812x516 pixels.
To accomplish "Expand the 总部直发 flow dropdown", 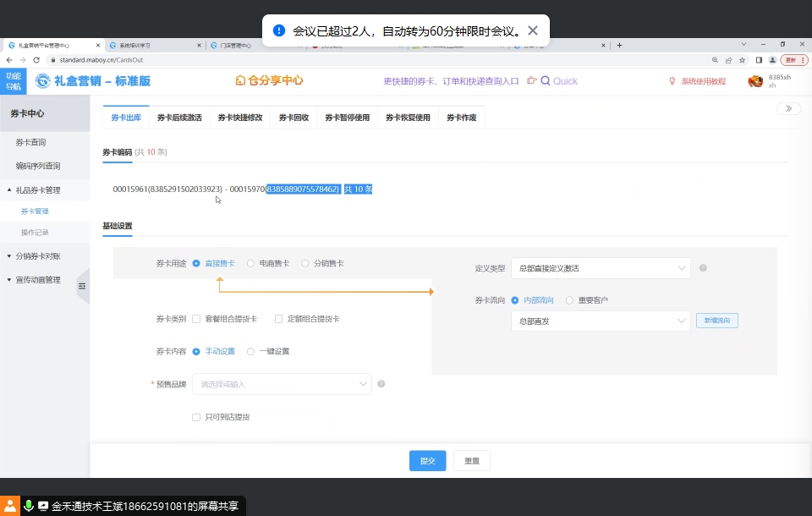I will click(601, 321).
